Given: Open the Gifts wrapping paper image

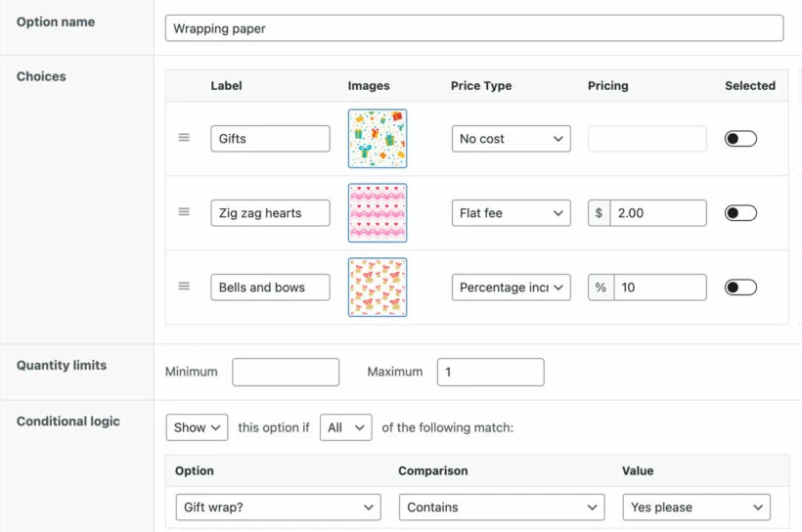Looking at the screenshot, I should pyautogui.click(x=378, y=139).
